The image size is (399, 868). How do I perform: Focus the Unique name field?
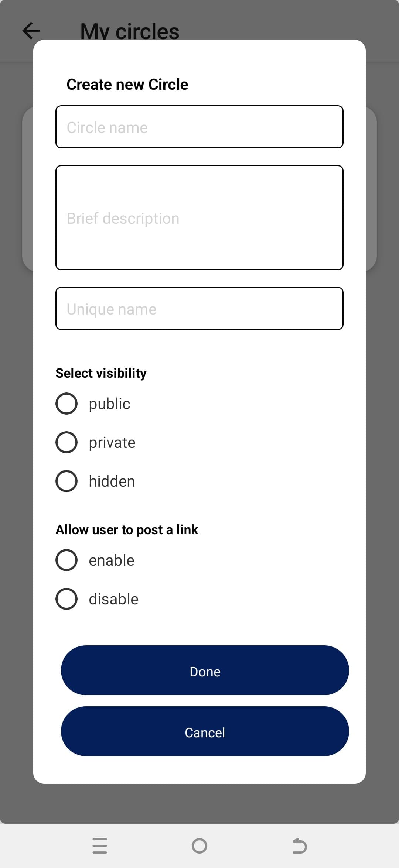(199, 309)
